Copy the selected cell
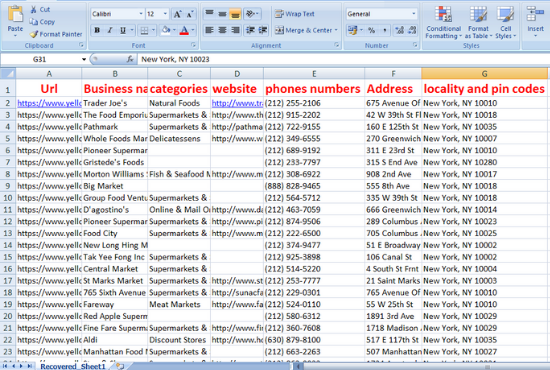The image size is (550, 370). [x=42, y=22]
